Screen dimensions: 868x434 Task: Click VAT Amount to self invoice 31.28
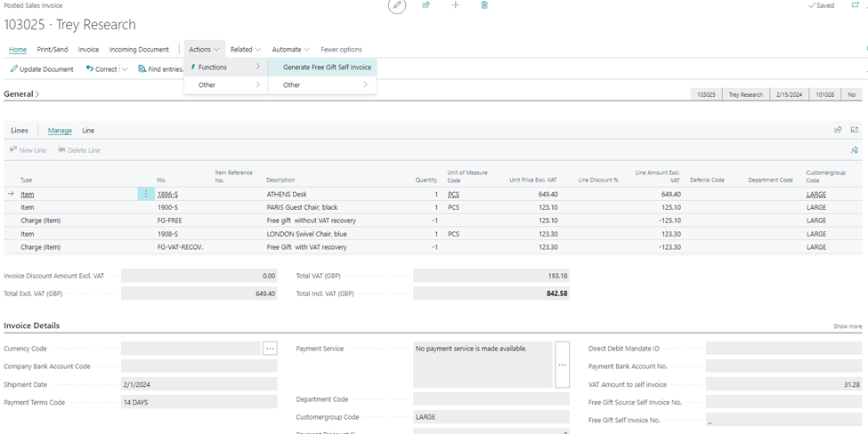tap(783, 384)
